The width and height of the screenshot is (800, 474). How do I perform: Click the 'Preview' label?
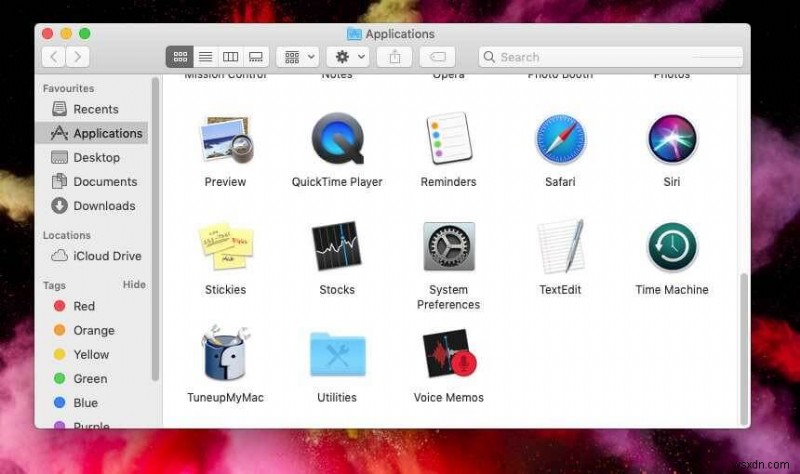tap(226, 182)
